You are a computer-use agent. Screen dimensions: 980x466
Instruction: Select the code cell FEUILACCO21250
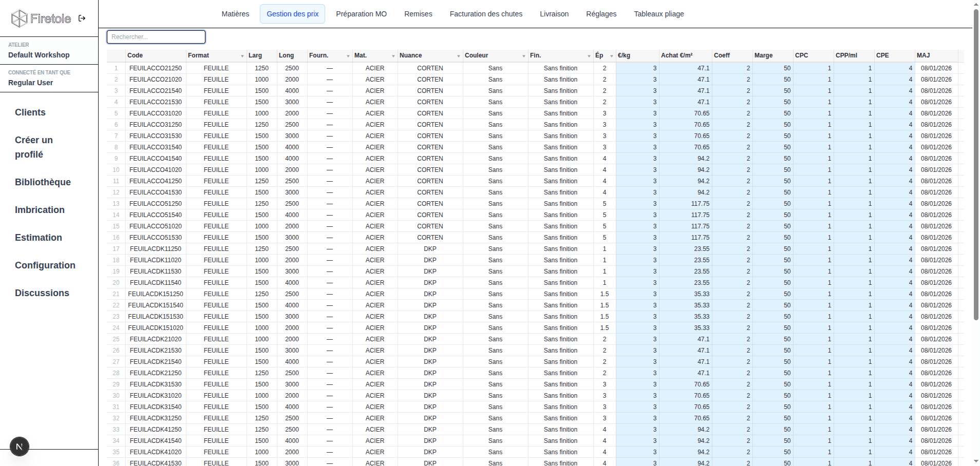(x=156, y=68)
